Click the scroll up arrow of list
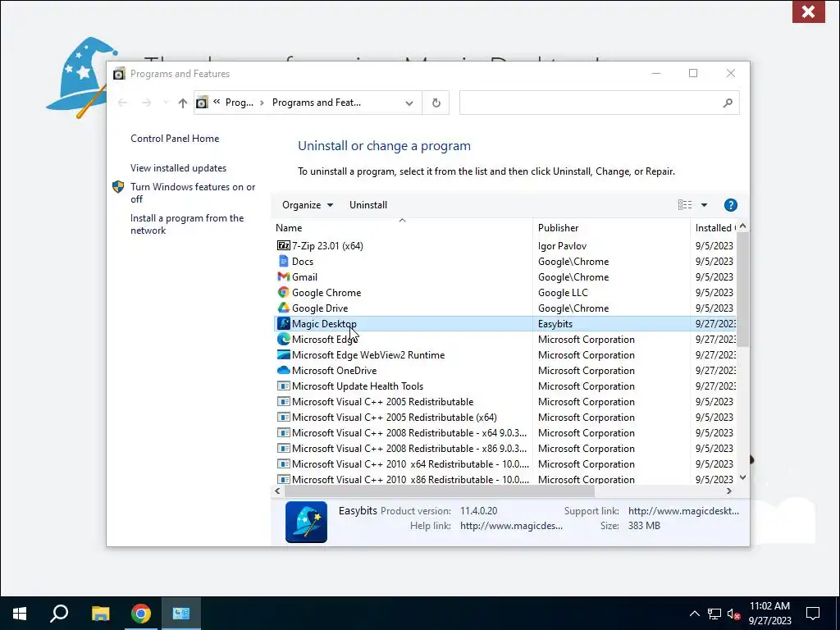This screenshot has height=630, width=840. pos(742,226)
